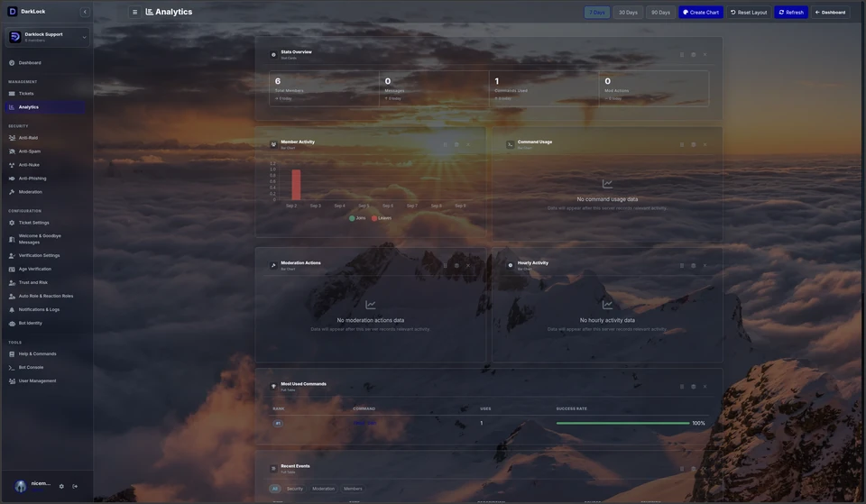Click the Commands Used stat card

pos(544,88)
